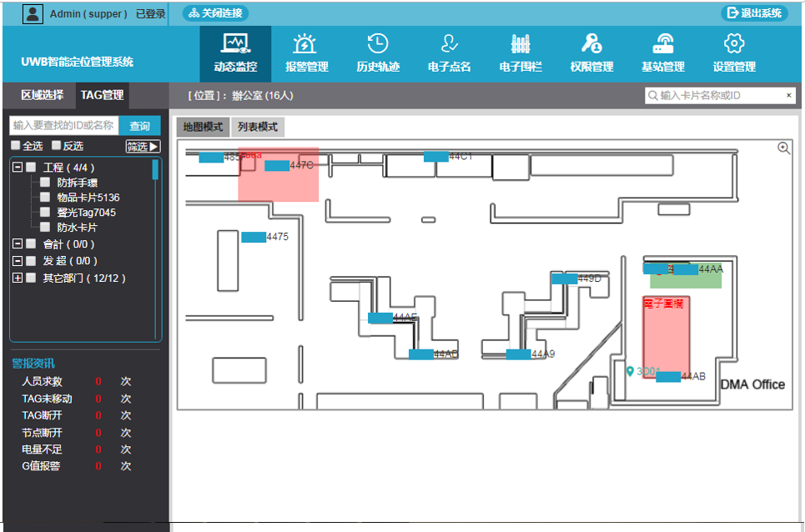The width and height of the screenshot is (805, 532).
Task: Open 电子围栏 fence icon
Action: 521,44
